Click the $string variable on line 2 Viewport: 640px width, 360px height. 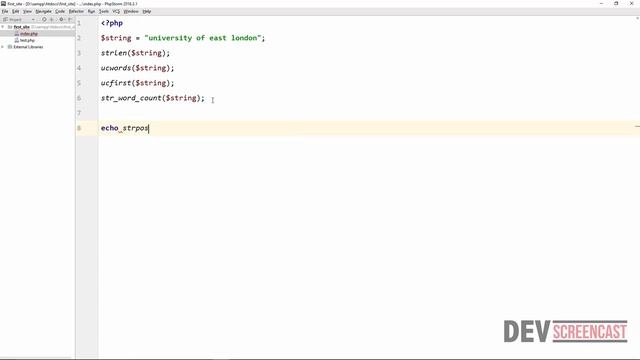[x=116, y=38]
